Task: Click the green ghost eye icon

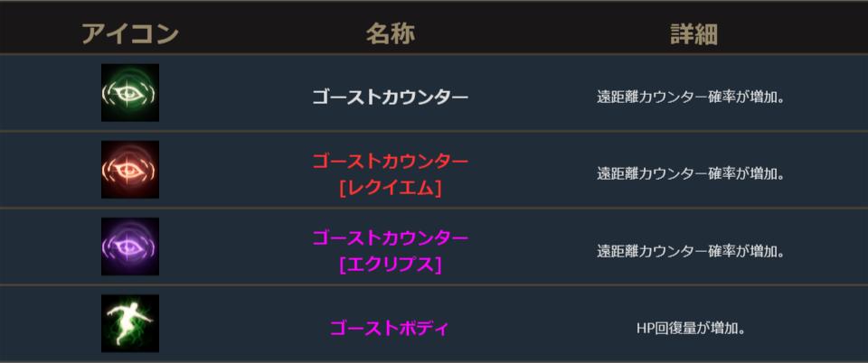Action: pos(130,93)
